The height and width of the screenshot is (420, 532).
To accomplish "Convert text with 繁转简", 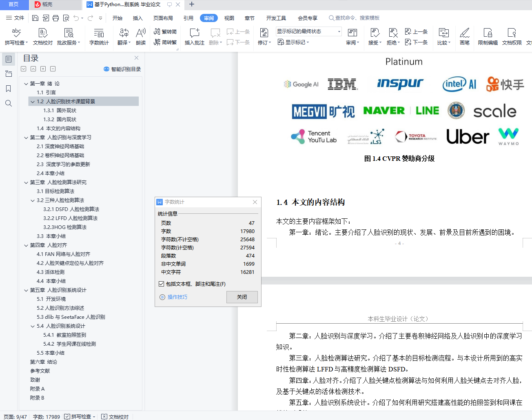I will click(x=165, y=32).
